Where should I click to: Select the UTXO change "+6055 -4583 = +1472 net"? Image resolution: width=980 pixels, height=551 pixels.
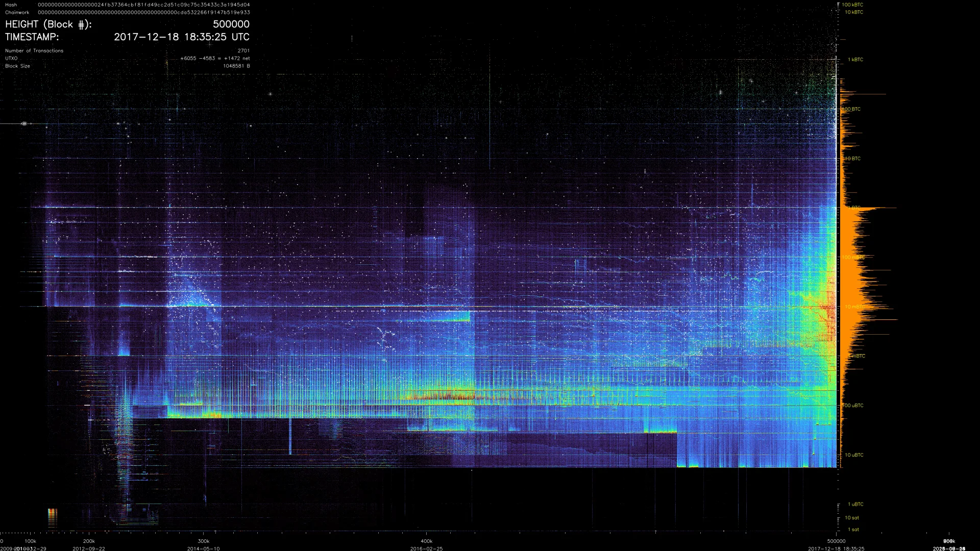[x=215, y=58]
